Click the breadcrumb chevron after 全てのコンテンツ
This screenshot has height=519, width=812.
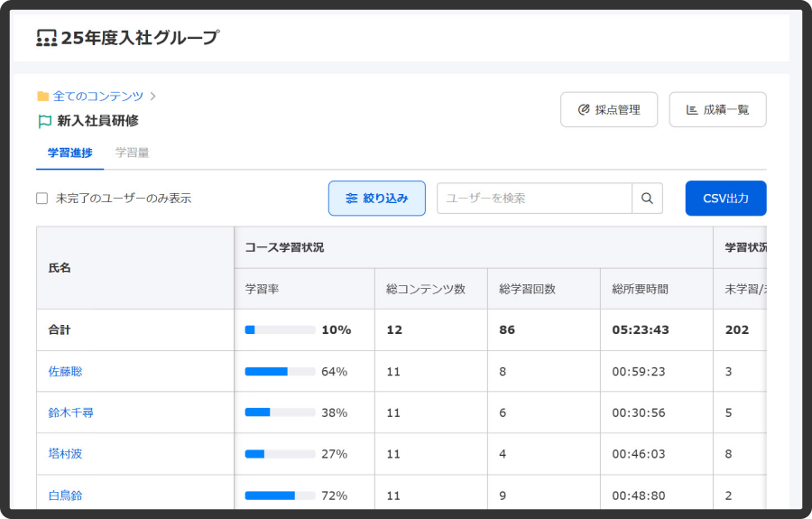point(152,97)
